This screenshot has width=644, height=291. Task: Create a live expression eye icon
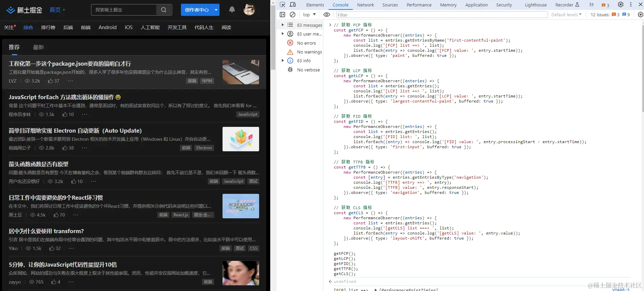pyautogui.click(x=327, y=15)
